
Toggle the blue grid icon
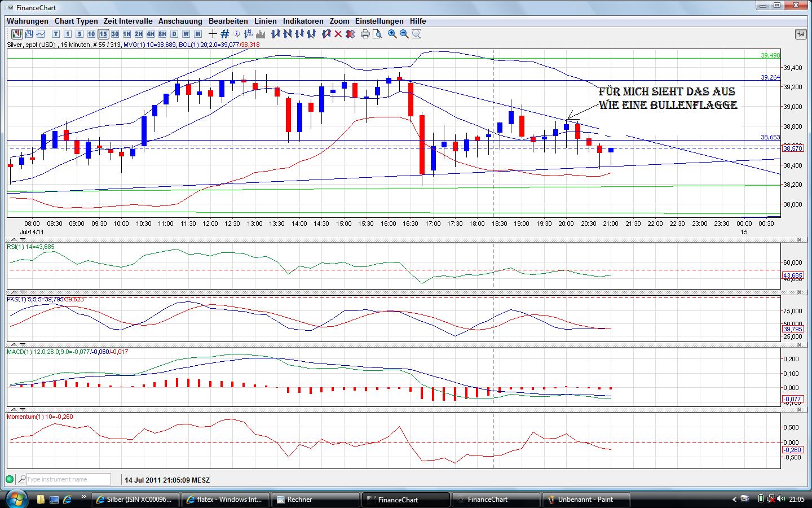[224, 34]
